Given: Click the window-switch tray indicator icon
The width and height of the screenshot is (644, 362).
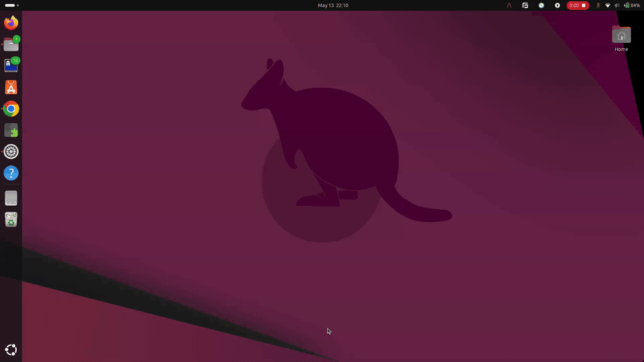Looking at the screenshot, I should pos(525,5).
